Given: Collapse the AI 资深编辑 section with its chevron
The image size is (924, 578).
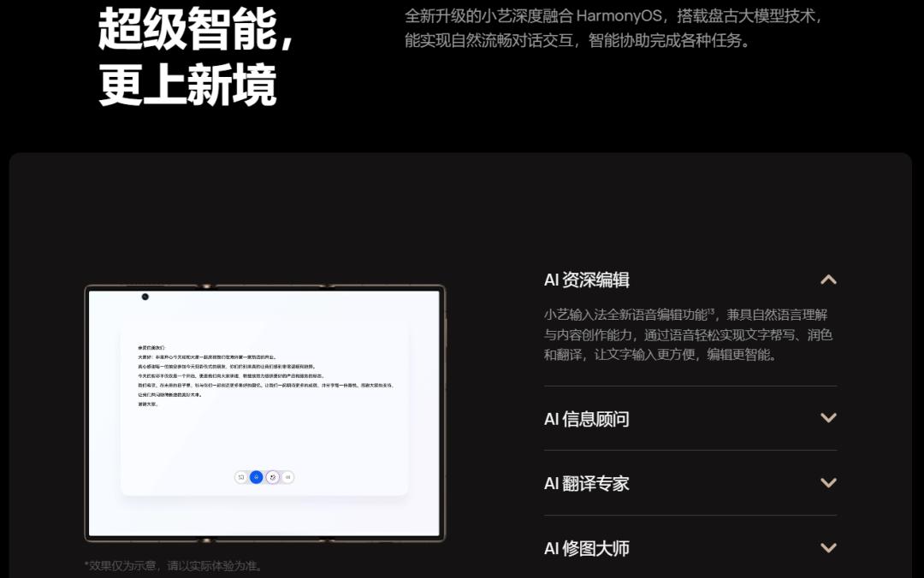Looking at the screenshot, I should (827, 280).
